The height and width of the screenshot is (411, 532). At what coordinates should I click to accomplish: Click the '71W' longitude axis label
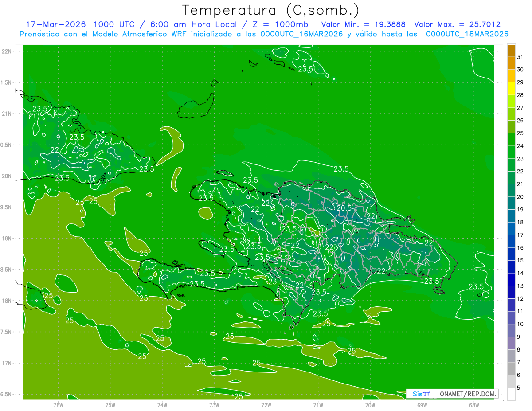pos(318,404)
